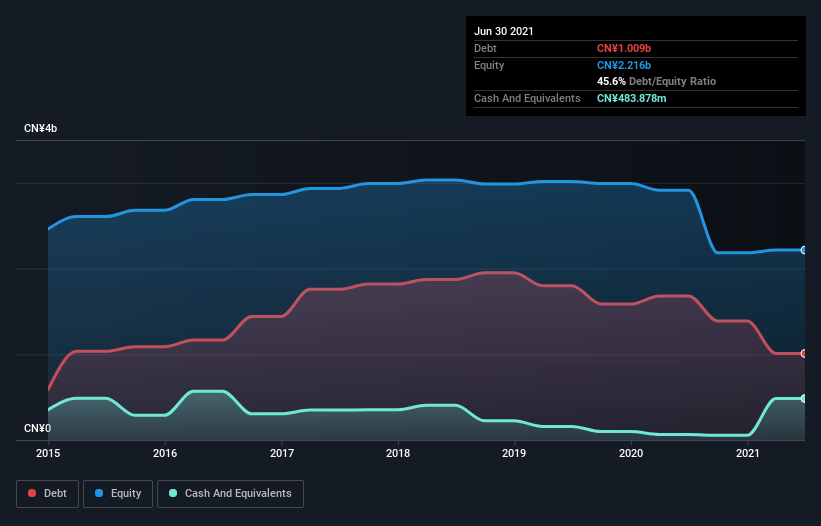Click the CN¥4b axis label
821x526 pixels.
tap(40, 128)
